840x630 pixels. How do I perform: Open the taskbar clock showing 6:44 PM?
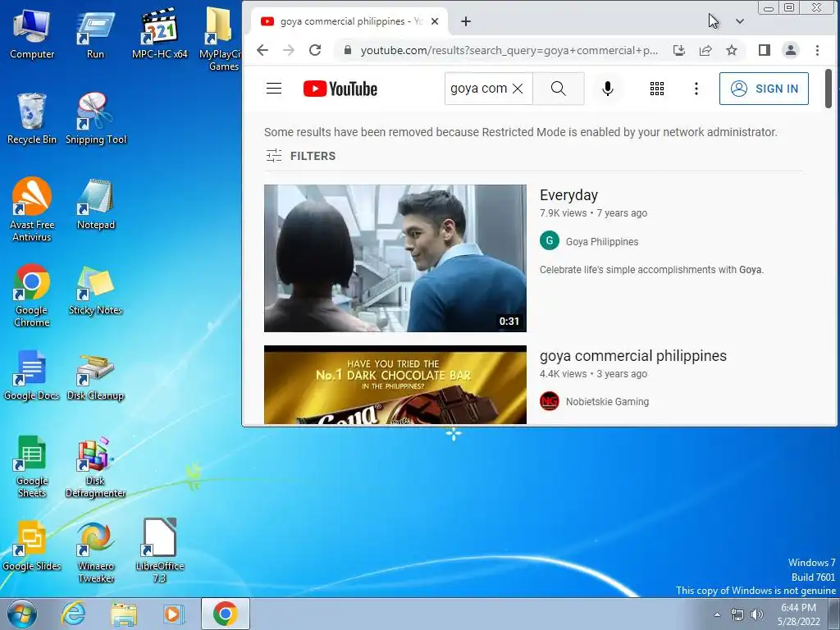point(798,614)
